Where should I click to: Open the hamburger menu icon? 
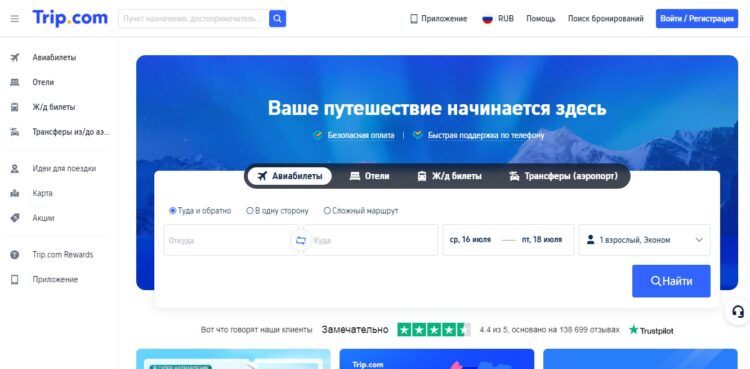pyautogui.click(x=15, y=19)
